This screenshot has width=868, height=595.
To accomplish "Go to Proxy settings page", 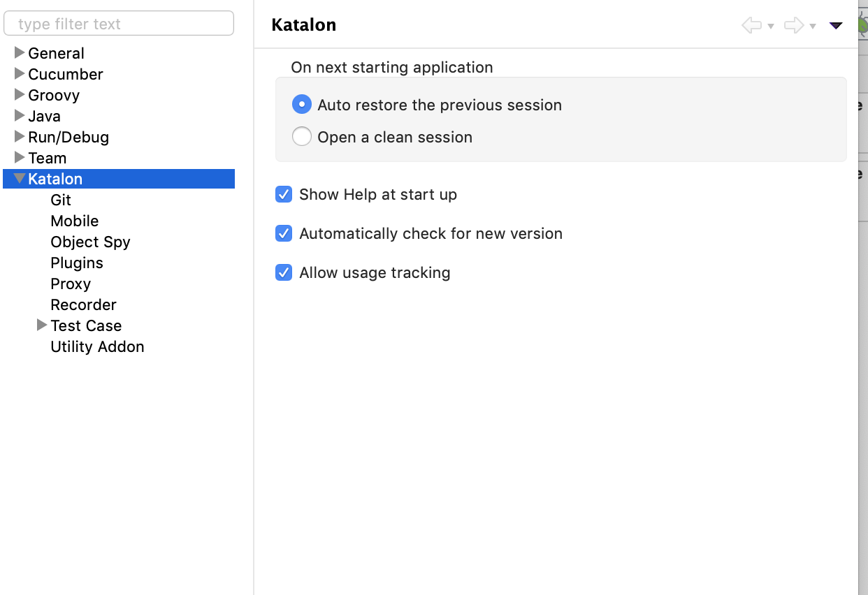I will (71, 284).
